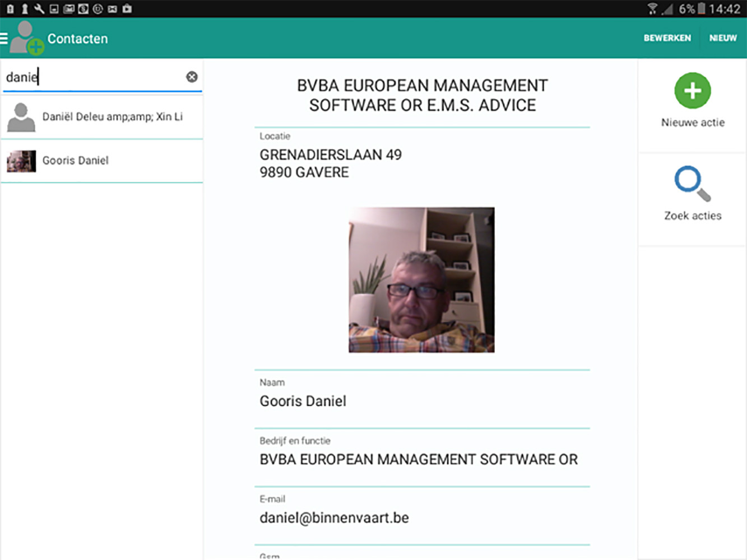Tap the battery indicator in status bar
The image size is (747, 560).
pos(701,9)
